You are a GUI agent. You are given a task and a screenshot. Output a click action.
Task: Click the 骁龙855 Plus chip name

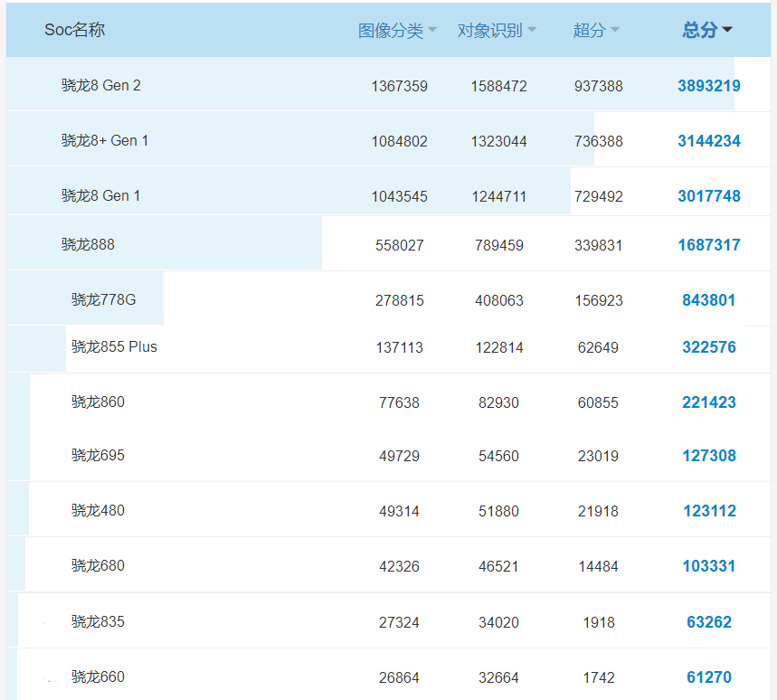114,346
